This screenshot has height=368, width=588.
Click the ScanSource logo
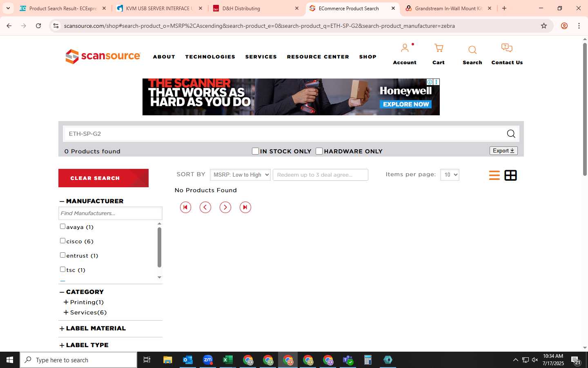103,56
